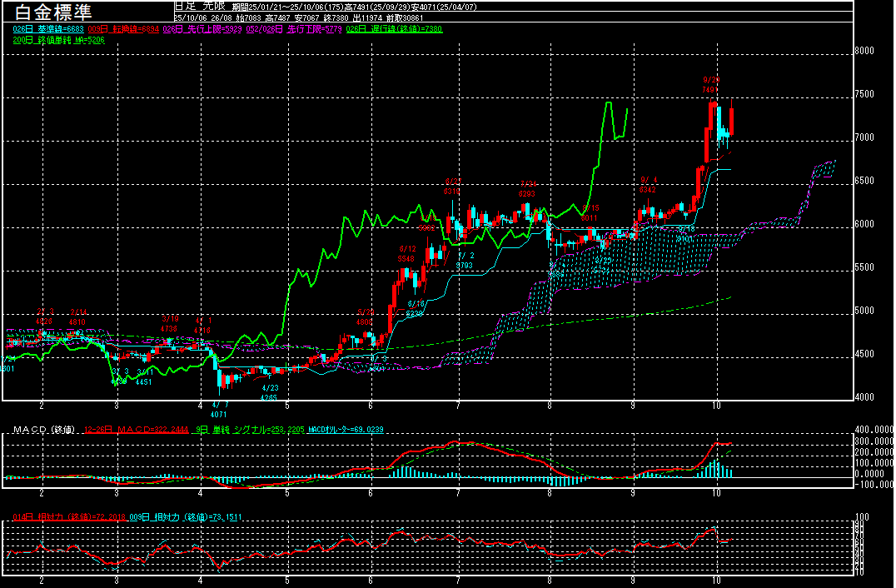
Task: Click the 200日 moving average legend label
Action: [58, 40]
